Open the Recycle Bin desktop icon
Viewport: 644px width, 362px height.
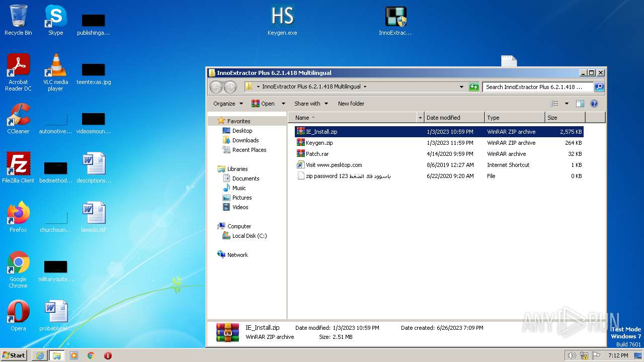point(18,20)
